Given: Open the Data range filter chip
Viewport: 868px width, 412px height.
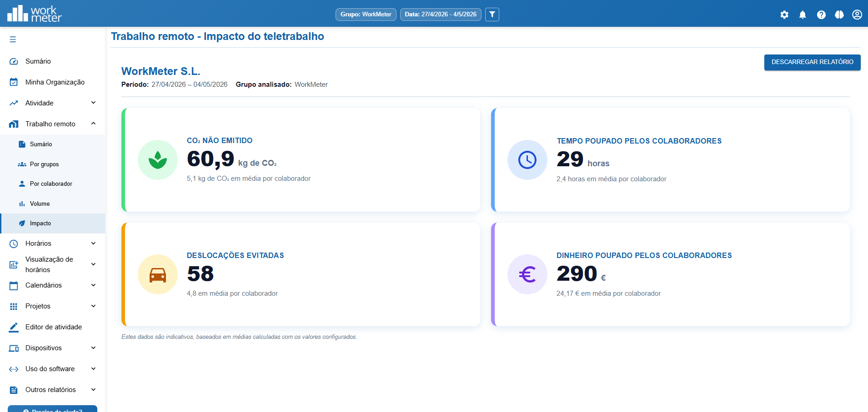Looking at the screenshot, I should pos(441,15).
